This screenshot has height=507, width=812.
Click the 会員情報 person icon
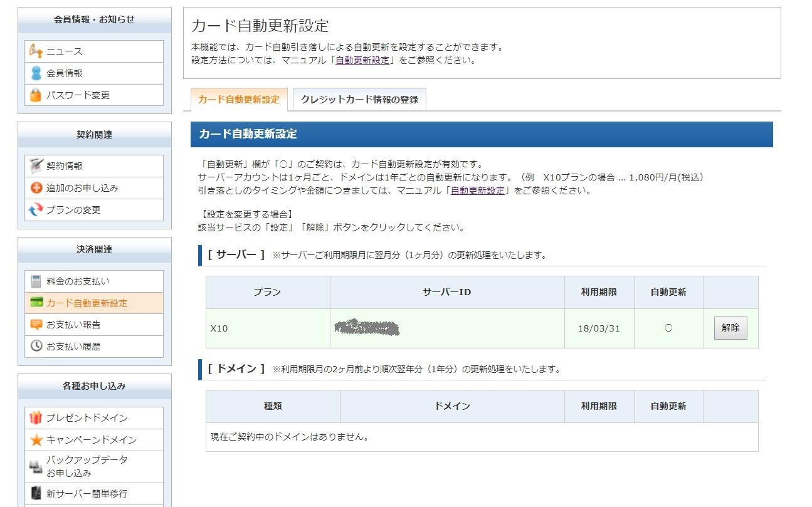click(36, 73)
